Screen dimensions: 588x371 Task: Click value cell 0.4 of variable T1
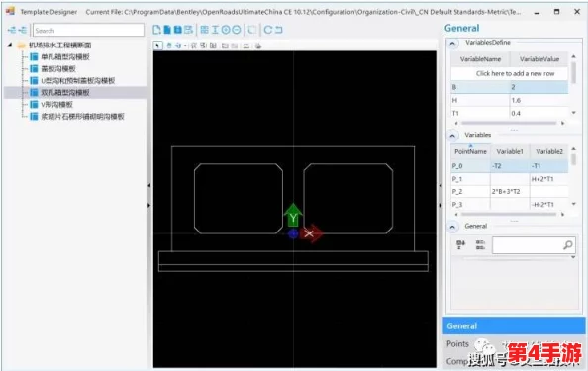[x=539, y=113]
